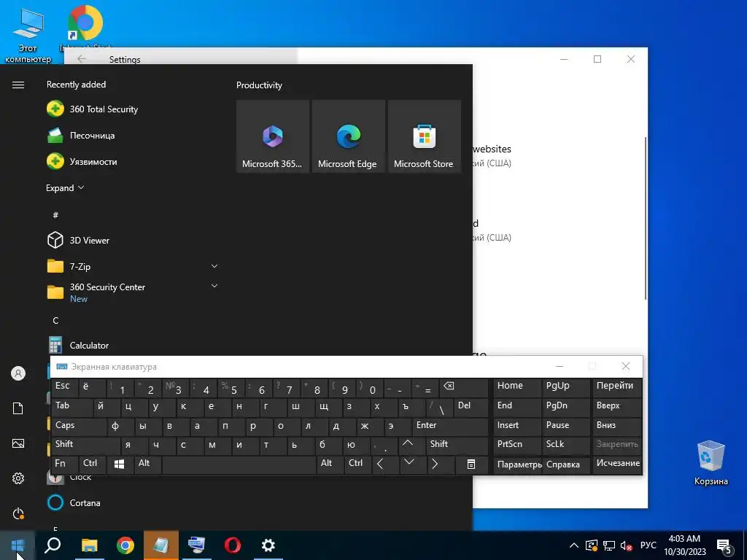Click the Del key on on-screen keyboard
This screenshot has width=747, height=560.
click(x=471, y=407)
